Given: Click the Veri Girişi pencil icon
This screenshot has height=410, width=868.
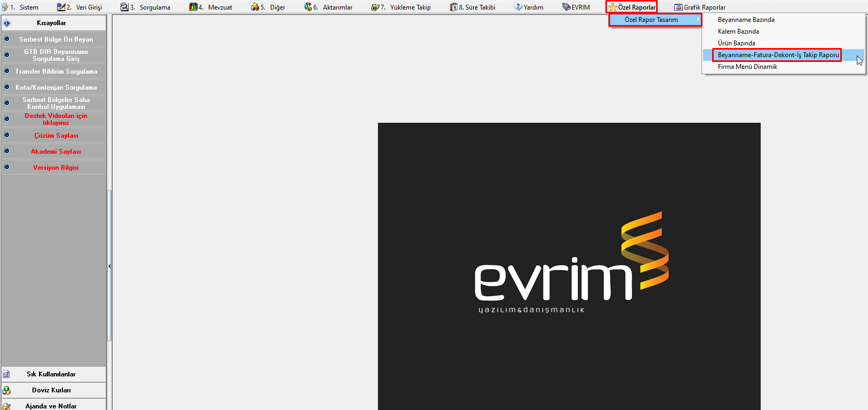Looking at the screenshot, I should (61, 7).
